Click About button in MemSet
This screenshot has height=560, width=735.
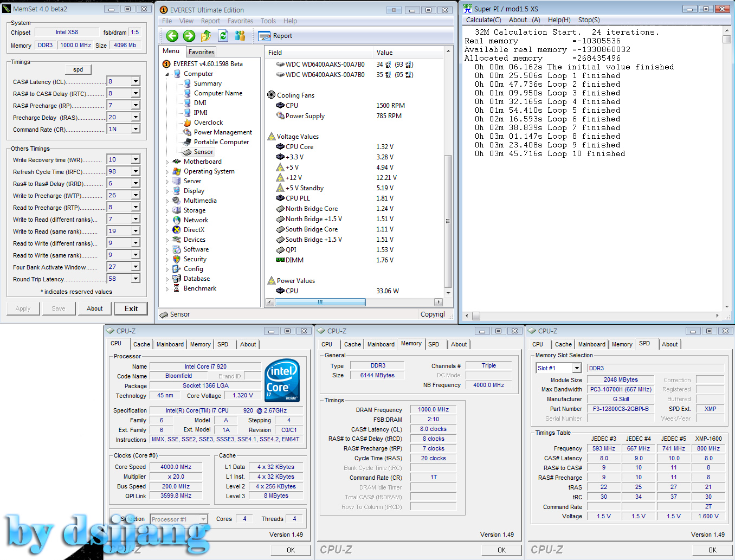(x=95, y=308)
